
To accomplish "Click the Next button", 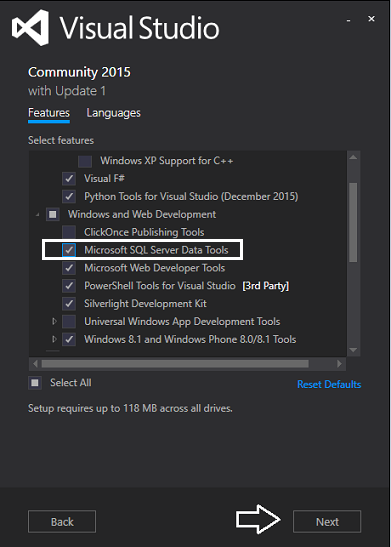I will tap(327, 522).
